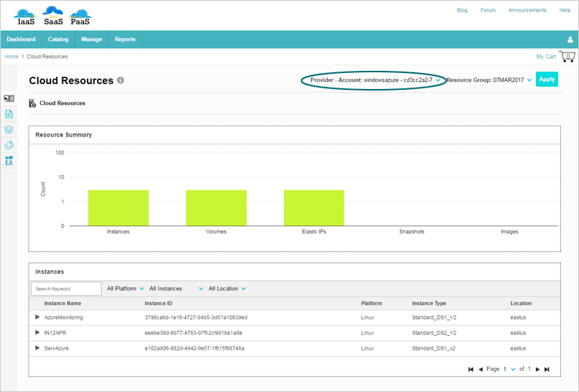The width and height of the screenshot is (579, 392).
Task: Open the Dashboard menu
Action: [21, 39]
